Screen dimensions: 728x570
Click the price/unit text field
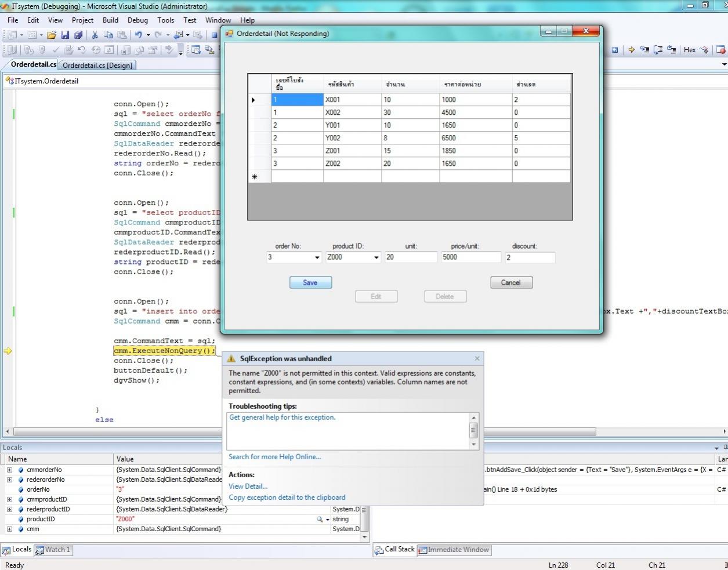coord(470,257)
